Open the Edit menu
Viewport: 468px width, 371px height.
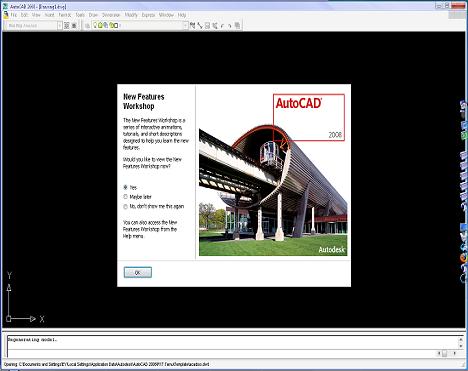pyautogui.click(x=24, y=15)
